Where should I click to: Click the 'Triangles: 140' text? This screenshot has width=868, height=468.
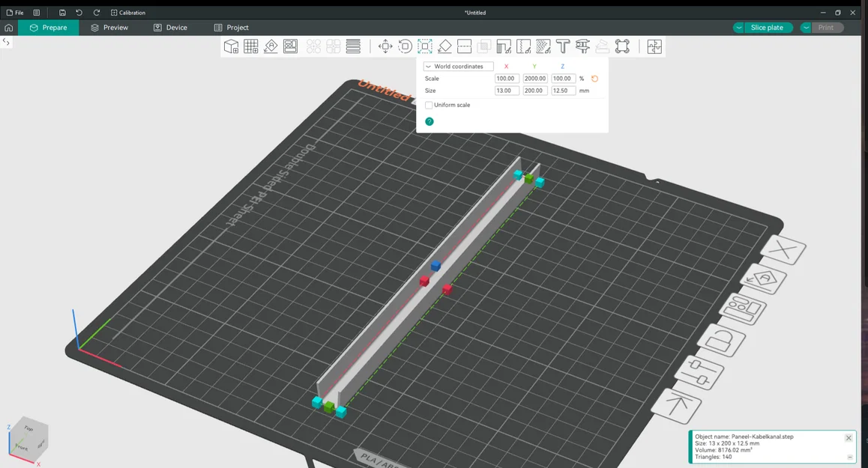tap(713, 457)
